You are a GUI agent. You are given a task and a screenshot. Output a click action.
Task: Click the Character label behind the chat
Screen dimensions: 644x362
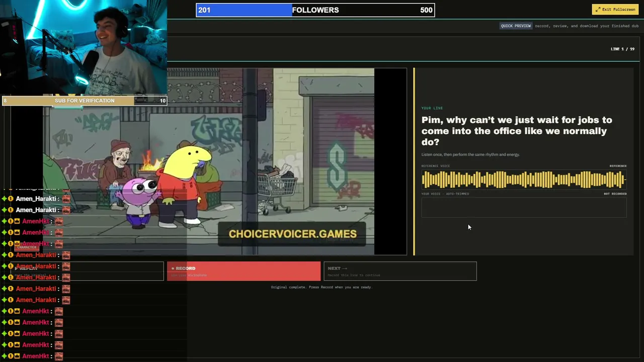coord(26,247)
